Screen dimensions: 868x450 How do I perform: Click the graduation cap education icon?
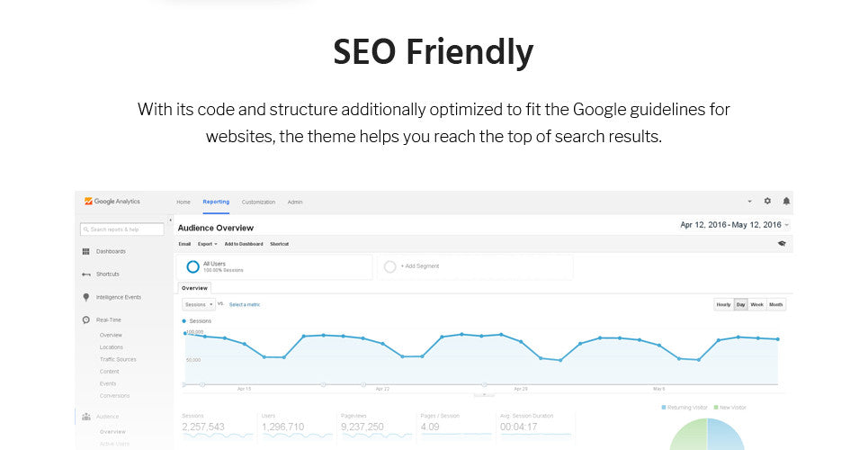(782, 244)
